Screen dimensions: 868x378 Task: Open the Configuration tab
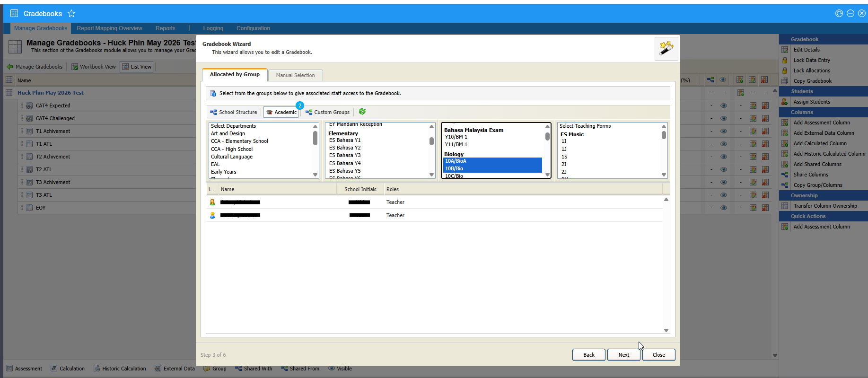pyautogui.click(x=254, y=28)
